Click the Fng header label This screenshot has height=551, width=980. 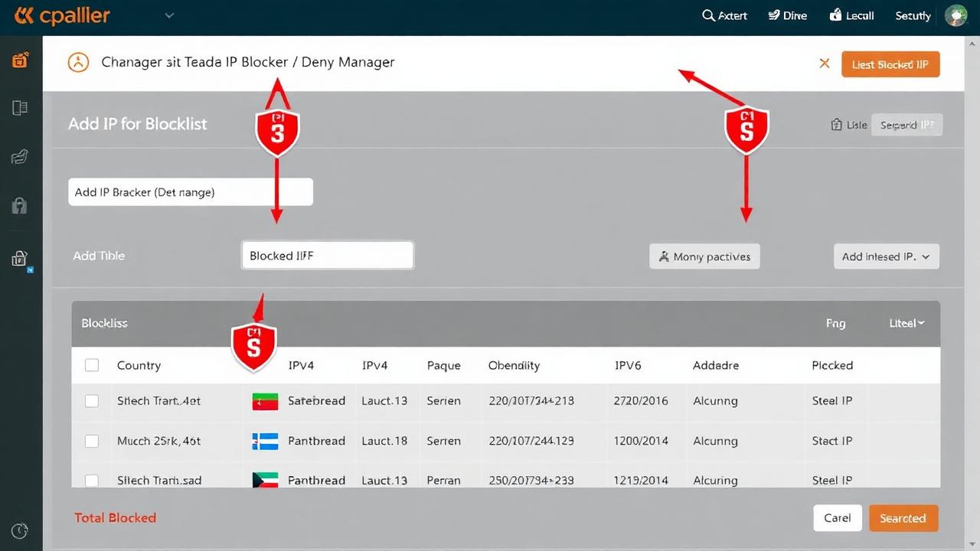click(x=835, y=324)
